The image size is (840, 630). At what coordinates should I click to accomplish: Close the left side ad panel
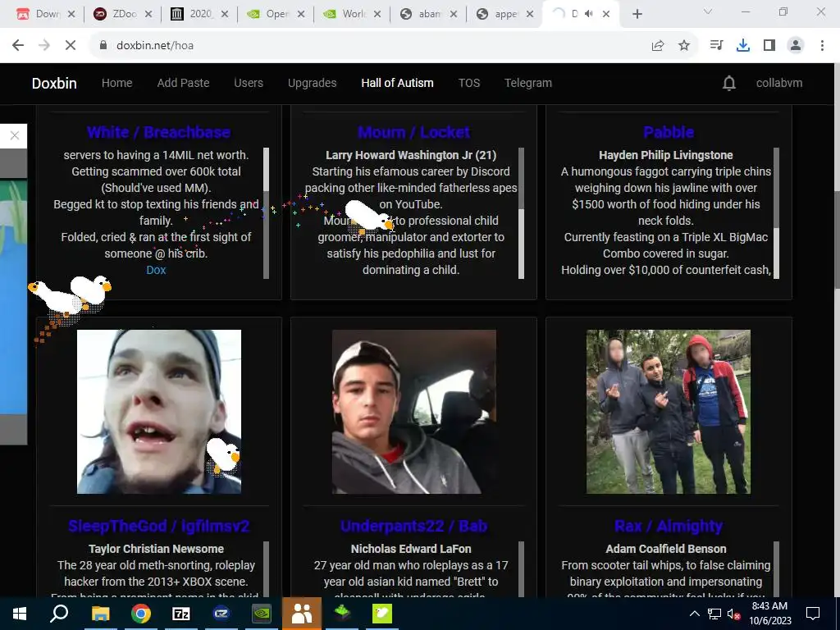(x=15, y=135)
